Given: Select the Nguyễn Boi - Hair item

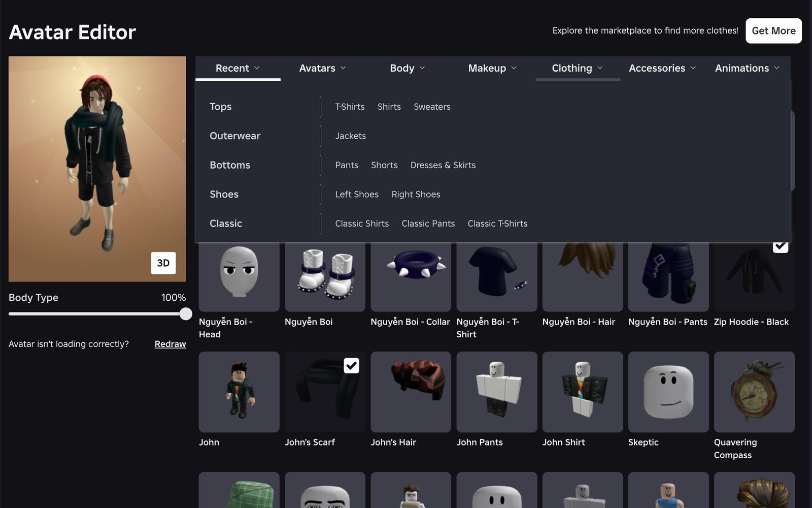Looking at the screenshot, I should (583, 277).
